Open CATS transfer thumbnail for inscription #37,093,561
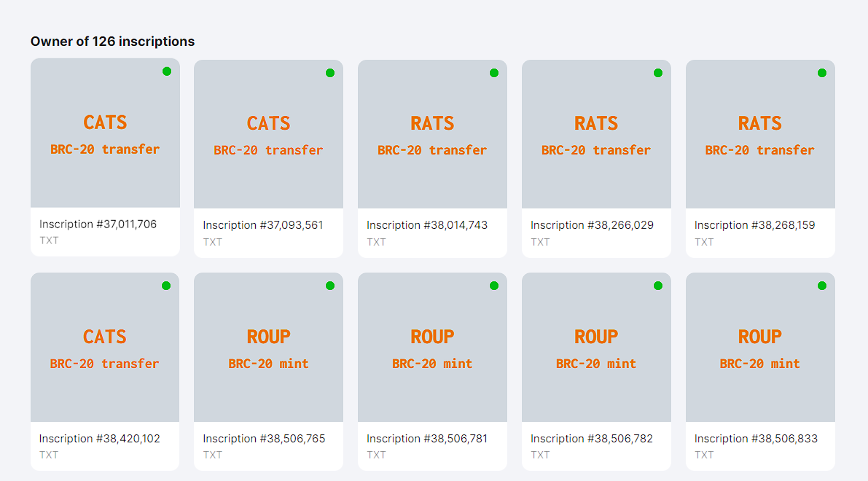The image size is (868, 481). coord(268,135)
